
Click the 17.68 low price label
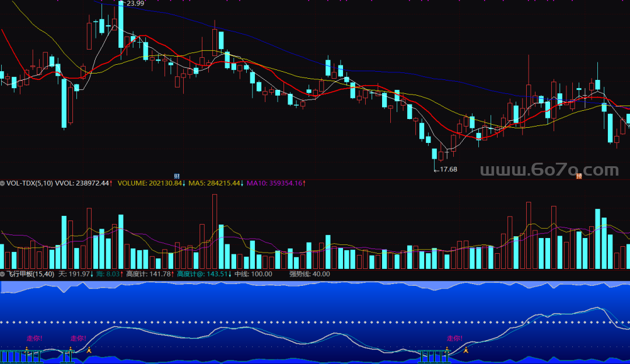pyautogui.click(x=447, y=169)
